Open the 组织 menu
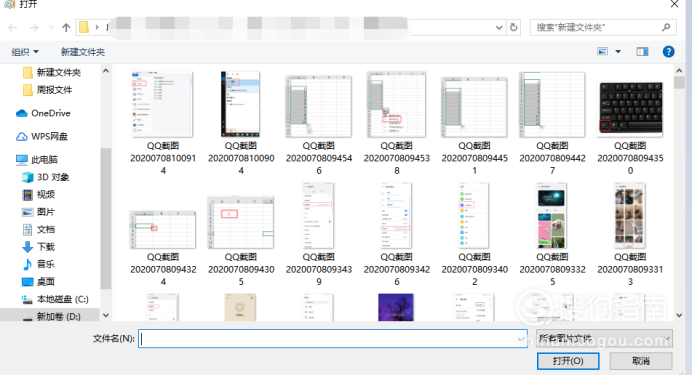 tap(25, 52)
